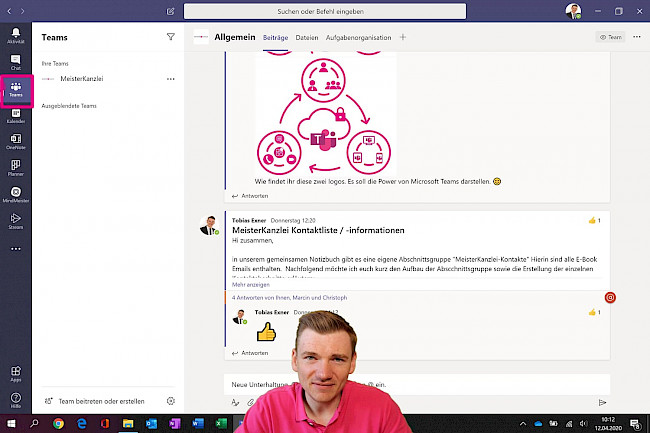Open the manage teams gear icon

tap(171, 401)
